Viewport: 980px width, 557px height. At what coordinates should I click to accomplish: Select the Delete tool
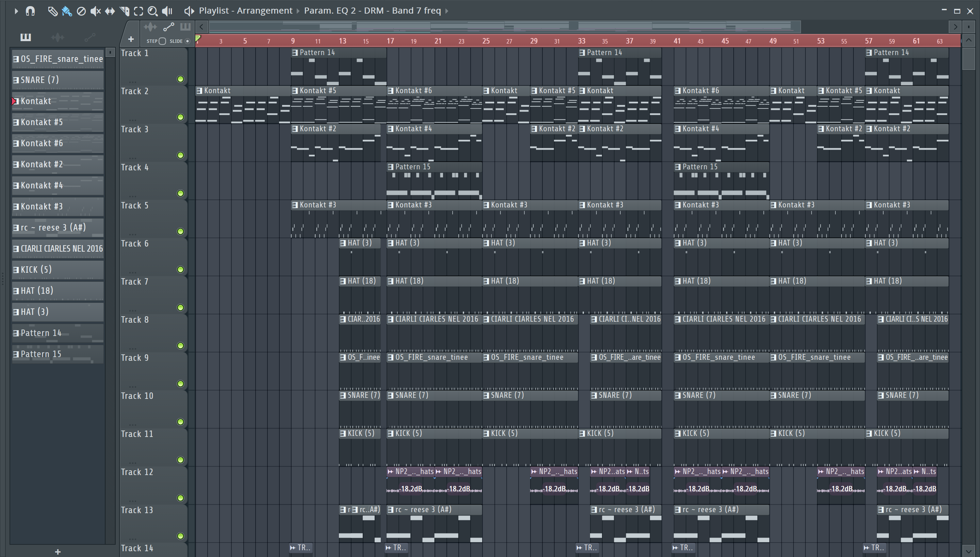click(x=81, y=11)
